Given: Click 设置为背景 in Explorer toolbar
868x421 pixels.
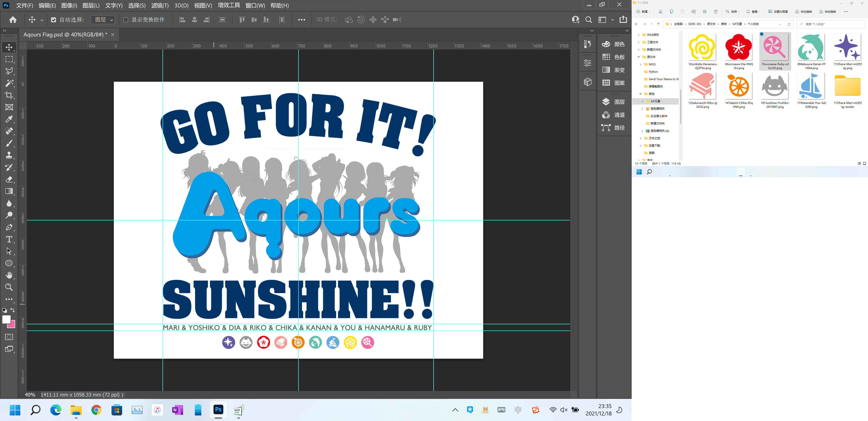Looking at the screenshot, I should pyautogui.click(x=778, y=12).
